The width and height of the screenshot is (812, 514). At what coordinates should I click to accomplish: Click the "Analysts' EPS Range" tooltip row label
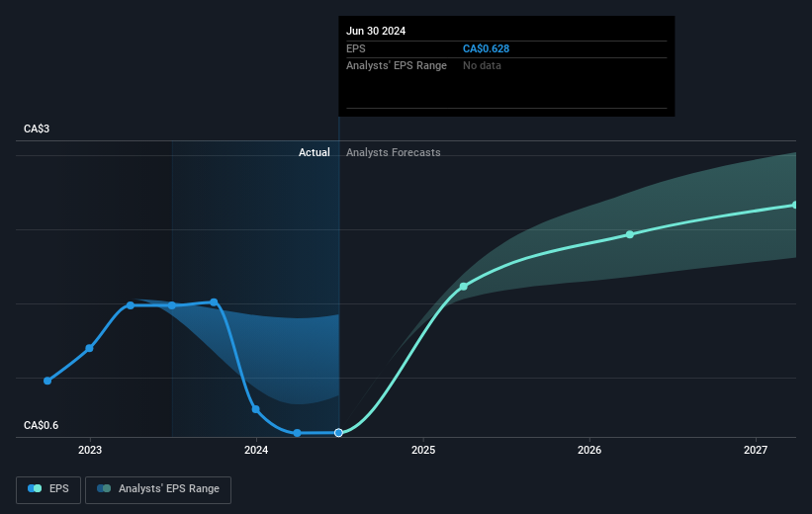pos(397,66)
